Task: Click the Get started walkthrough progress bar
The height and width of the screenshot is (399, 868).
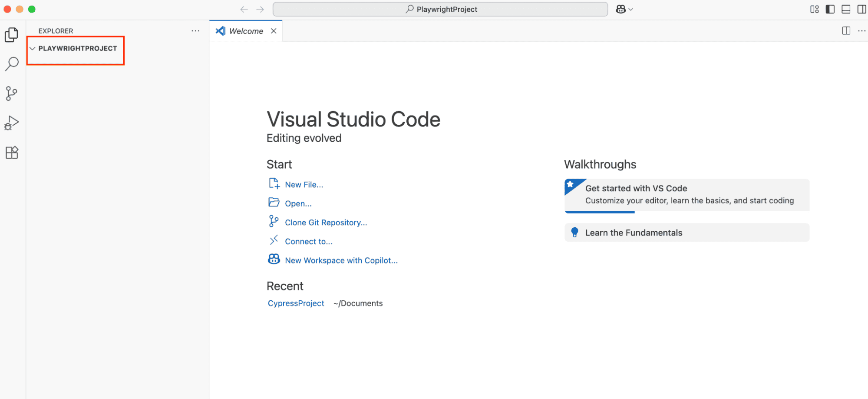Action: [x=600, y=212]
